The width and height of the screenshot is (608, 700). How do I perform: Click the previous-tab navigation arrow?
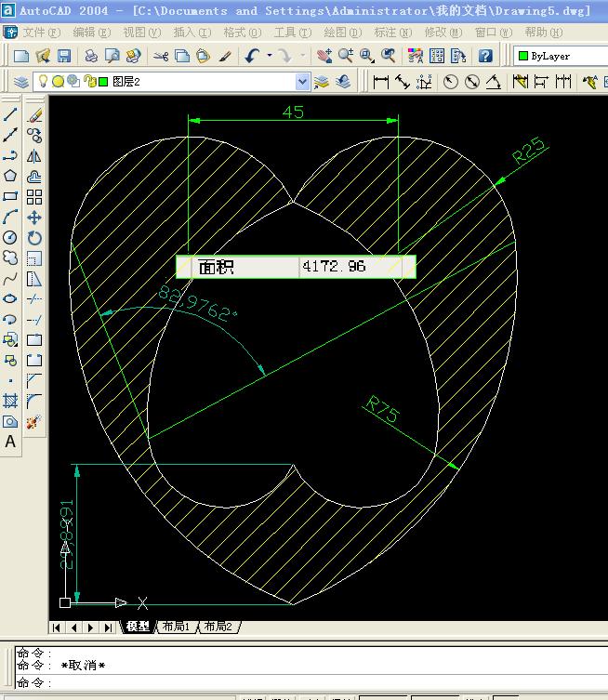coord(74,627)
